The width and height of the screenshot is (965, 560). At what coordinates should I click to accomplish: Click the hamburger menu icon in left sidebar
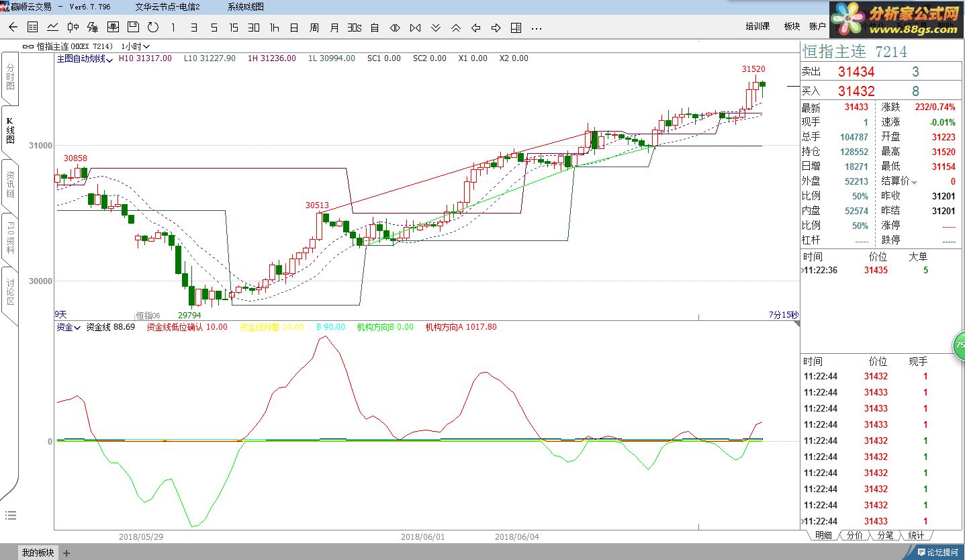[x=9, y=516]
